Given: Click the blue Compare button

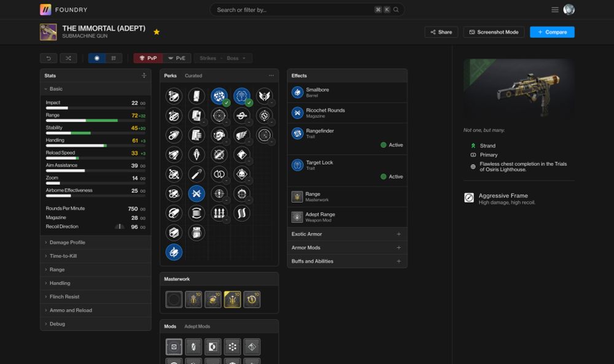Looking at the screenshot, I should tap(552, 32).
